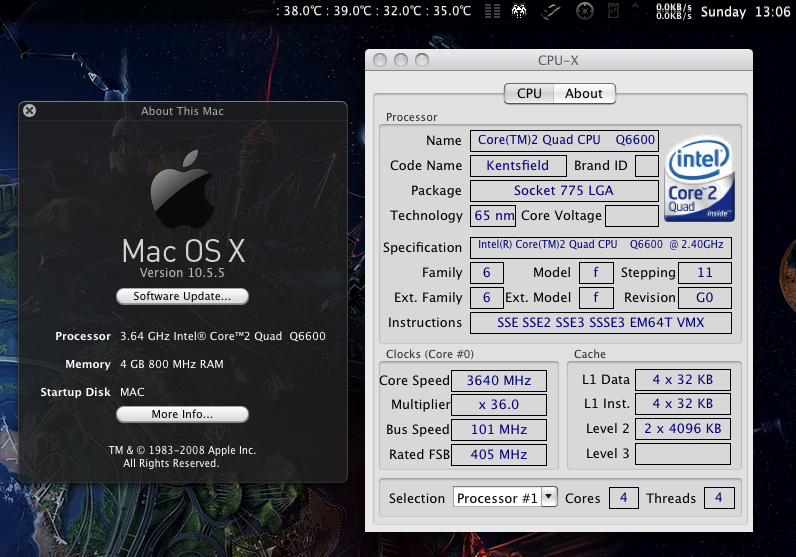Screen dimensions: 796x557
Task: Close the About This Mac window
Action: 29,110
